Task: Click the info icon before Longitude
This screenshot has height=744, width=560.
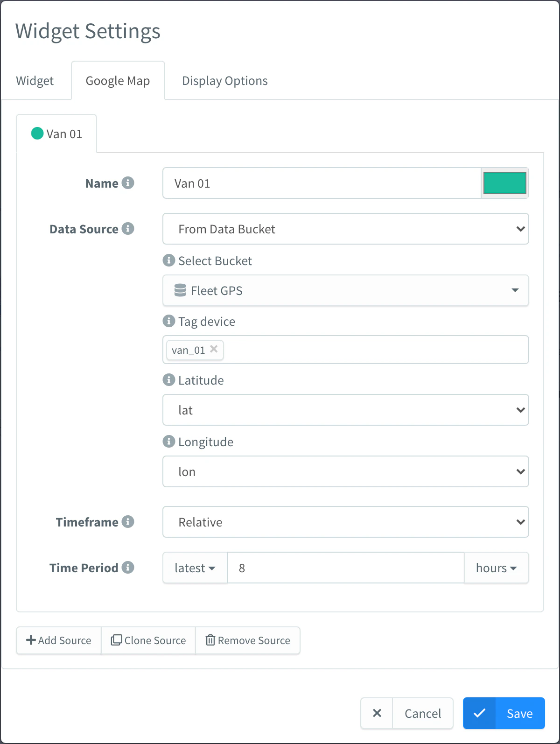Action: click(x=169, y=442)
